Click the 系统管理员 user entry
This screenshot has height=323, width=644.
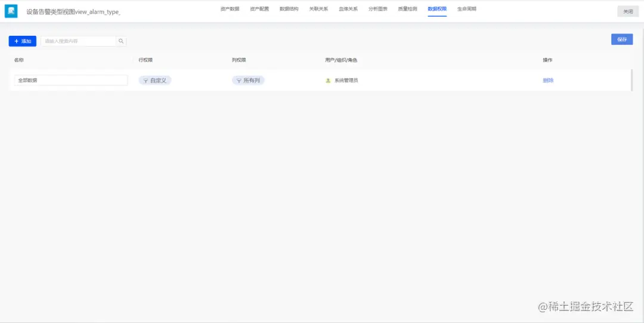click(346, 81)
